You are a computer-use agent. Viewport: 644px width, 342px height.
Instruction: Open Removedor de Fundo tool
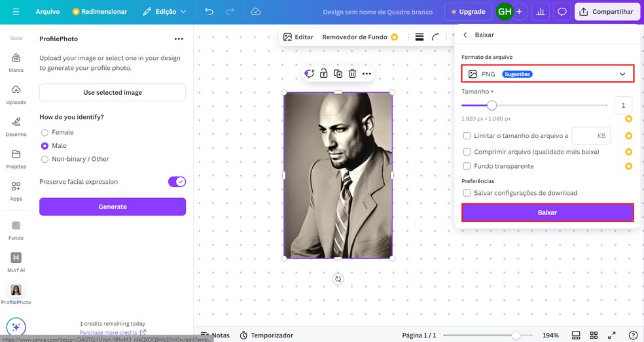pos(360,37)
